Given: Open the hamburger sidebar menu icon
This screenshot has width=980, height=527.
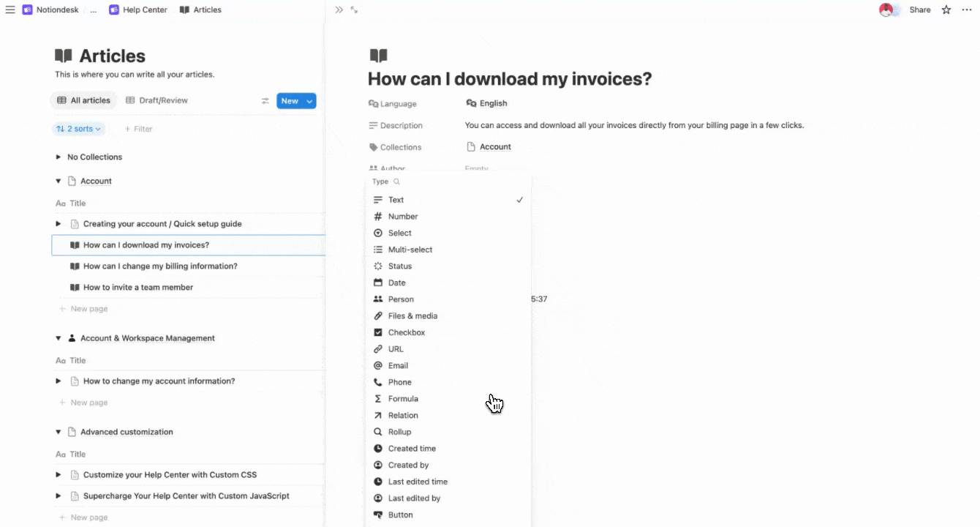Looking at the screenshot, I should click(x=10, y=10).
